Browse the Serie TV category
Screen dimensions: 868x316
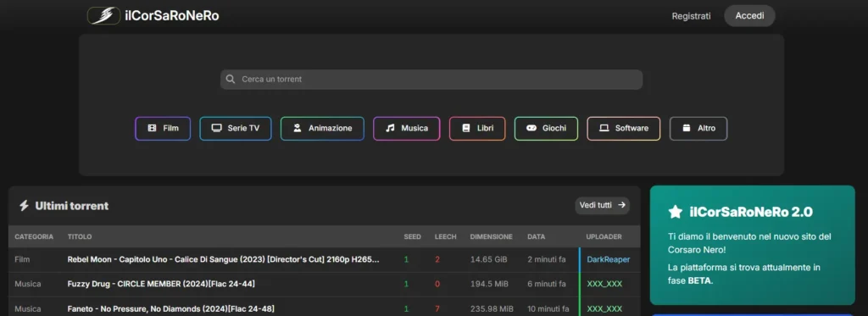point(236,129)
